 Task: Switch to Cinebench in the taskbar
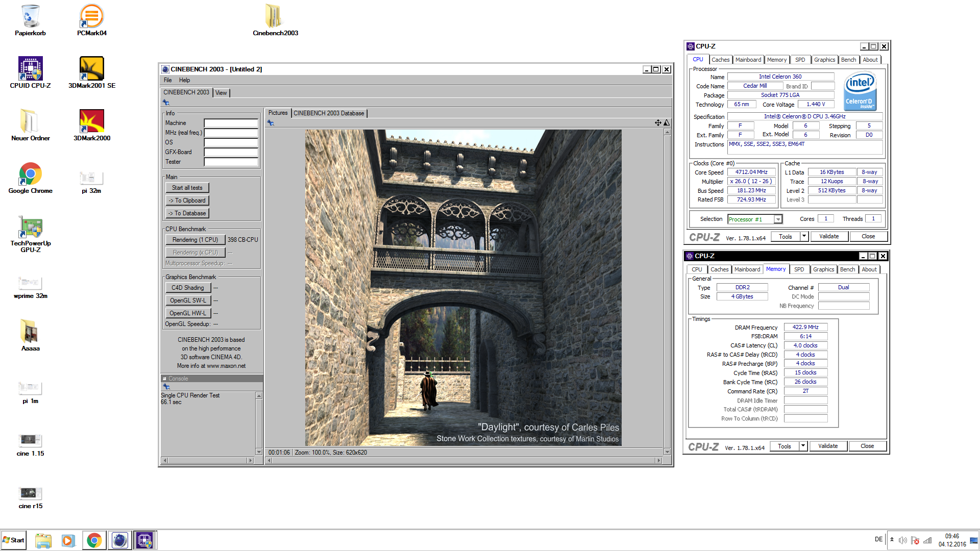click(119, 540)
